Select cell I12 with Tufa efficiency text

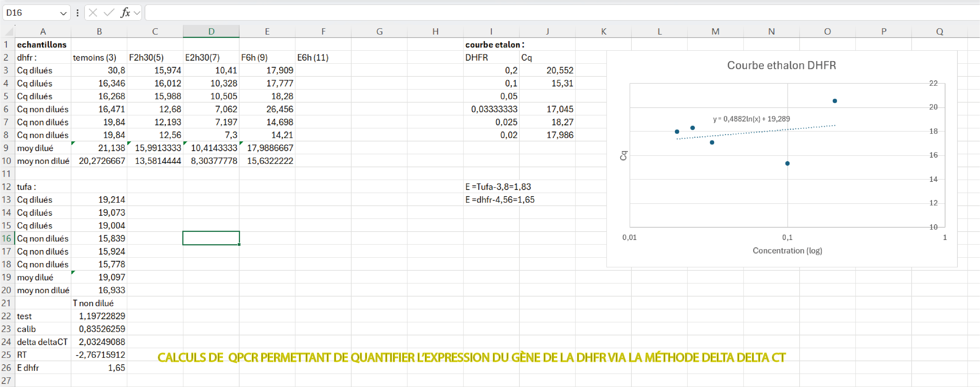pyautogui.click(x=491, y=187)
